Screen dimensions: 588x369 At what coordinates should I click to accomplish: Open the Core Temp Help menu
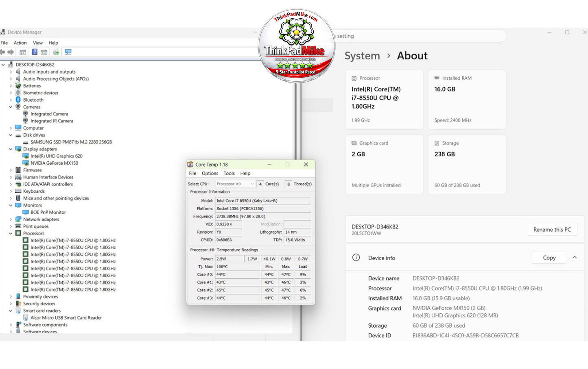(245, 173)
